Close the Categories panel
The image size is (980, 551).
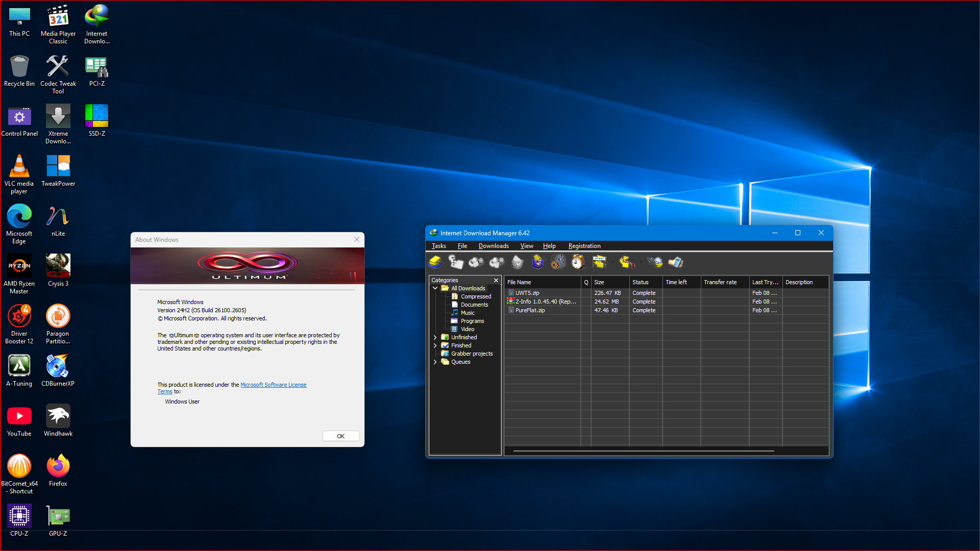(x=496, y=280)
